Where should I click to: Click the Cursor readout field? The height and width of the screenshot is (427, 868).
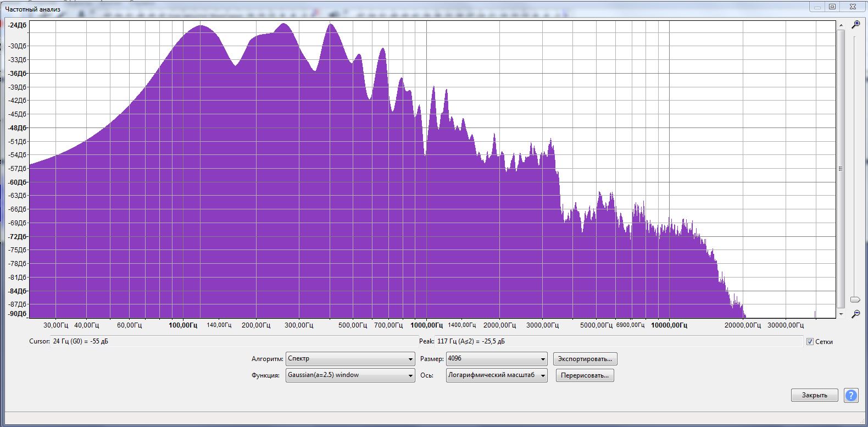click(x=235, y=341)
